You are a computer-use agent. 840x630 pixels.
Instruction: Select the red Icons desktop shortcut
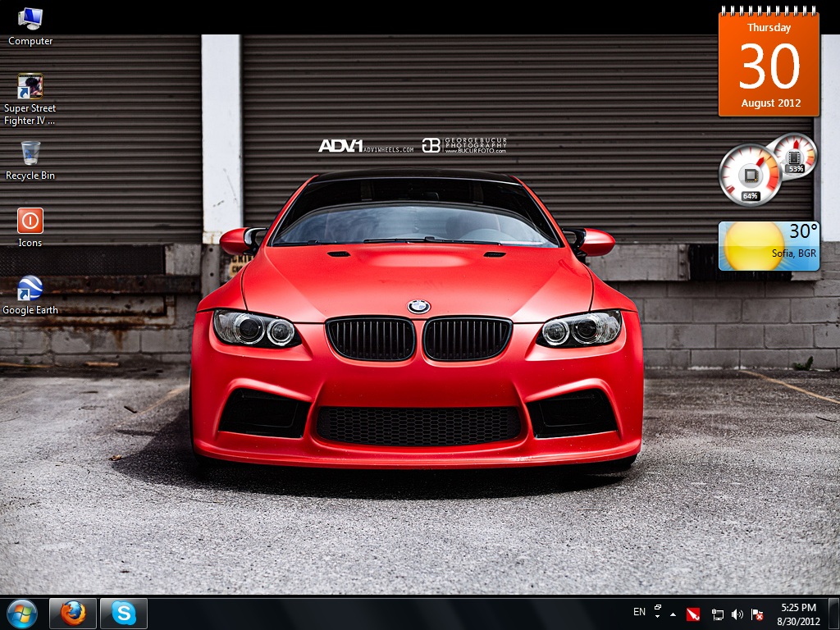click(x=30, y=228)
